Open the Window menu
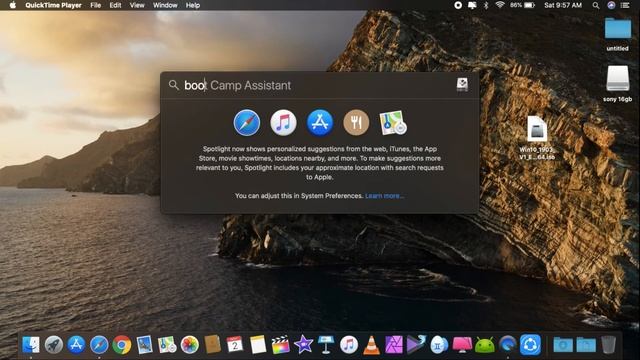 [x=165, y=5]
